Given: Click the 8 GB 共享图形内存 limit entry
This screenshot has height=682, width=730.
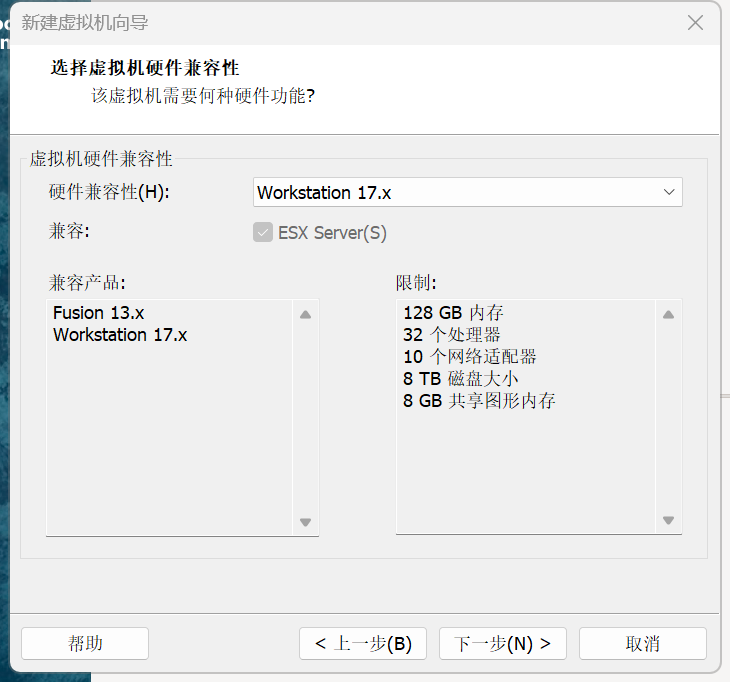Looking at the screenshot, I should [479, 400].
